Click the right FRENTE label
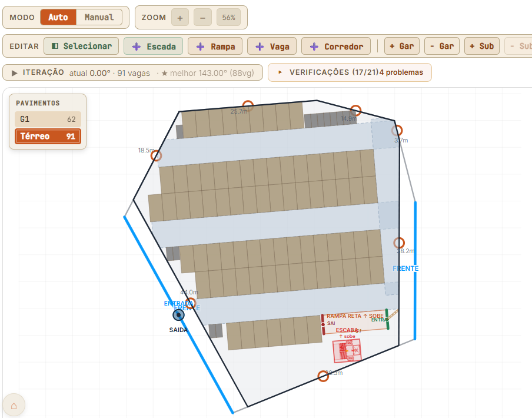 (405, 268)
